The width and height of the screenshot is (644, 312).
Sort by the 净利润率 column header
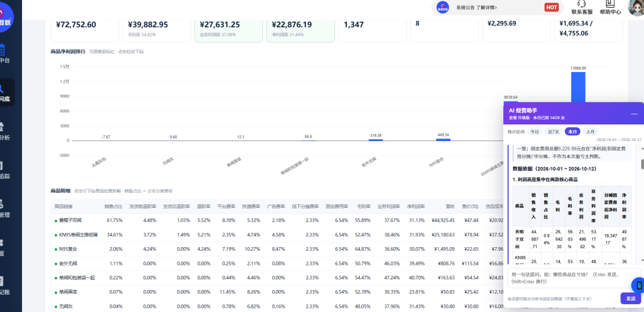pos(416,206)
